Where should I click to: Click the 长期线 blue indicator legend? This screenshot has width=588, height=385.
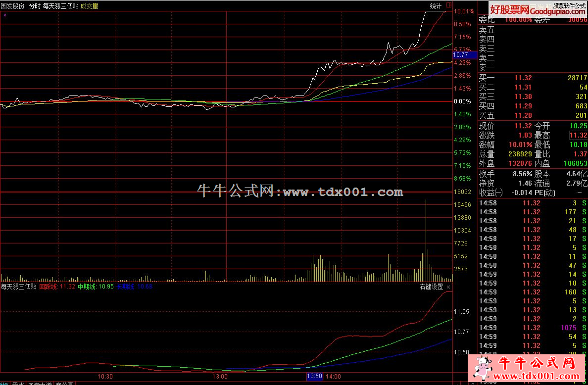[134, 287]
